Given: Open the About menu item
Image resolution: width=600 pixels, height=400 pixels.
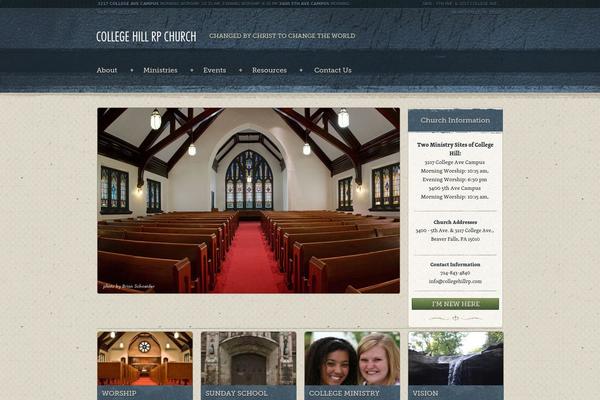Looking at the screenshot, I should point(107,70).
